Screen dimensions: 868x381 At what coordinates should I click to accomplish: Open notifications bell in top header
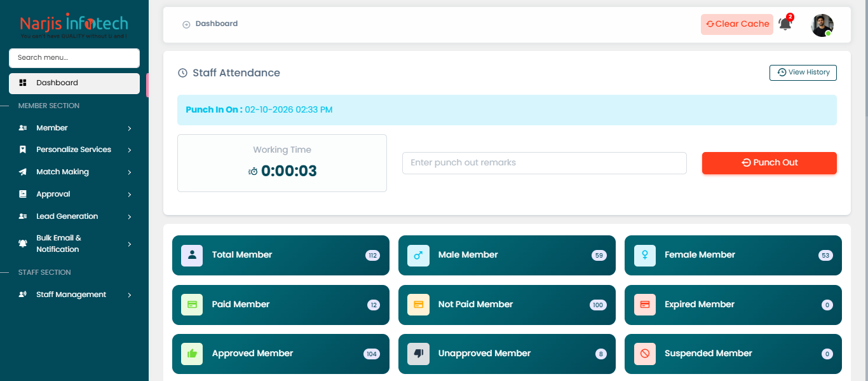coord(785,25)
